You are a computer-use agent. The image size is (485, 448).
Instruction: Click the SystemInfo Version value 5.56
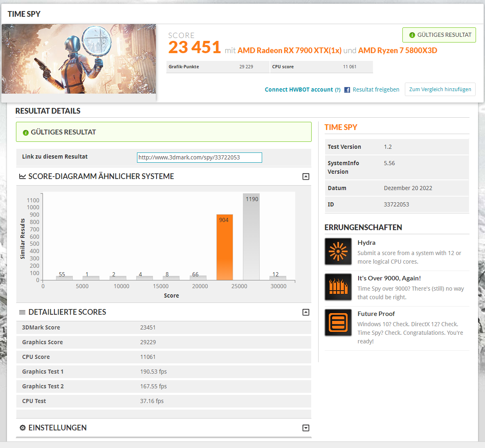(x=389, y=163)
